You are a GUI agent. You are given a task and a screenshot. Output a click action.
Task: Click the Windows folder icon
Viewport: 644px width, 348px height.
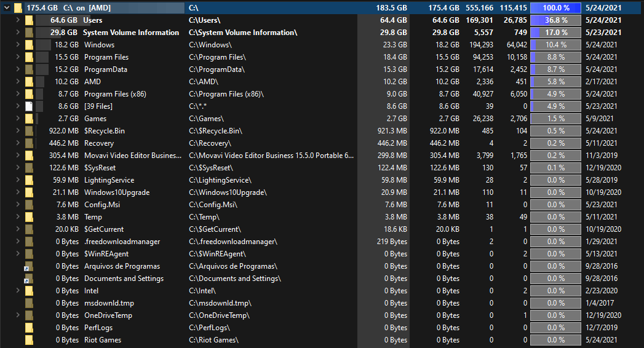[29, 45]
